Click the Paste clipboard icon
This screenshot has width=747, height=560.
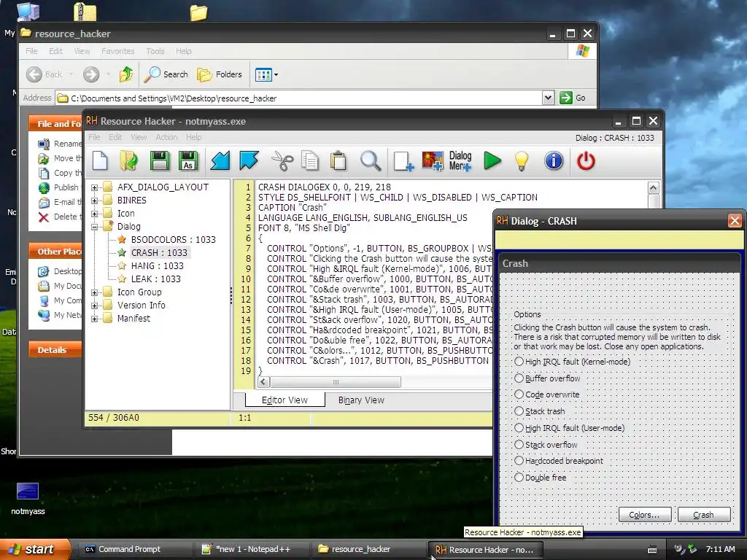click(x=338, y=160)
